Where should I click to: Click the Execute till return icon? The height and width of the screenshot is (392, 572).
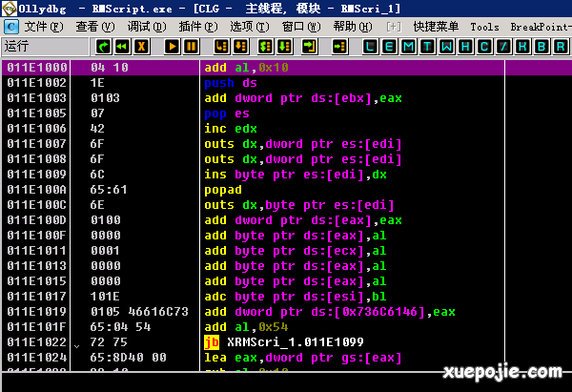(x=309, y=47)
